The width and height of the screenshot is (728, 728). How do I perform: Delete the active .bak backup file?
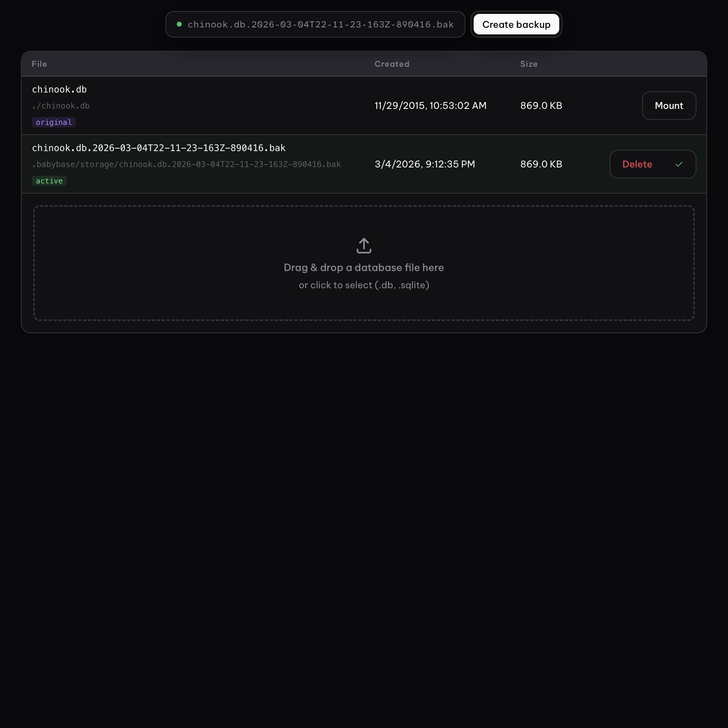pyautogui.click(x=637, y=164)
